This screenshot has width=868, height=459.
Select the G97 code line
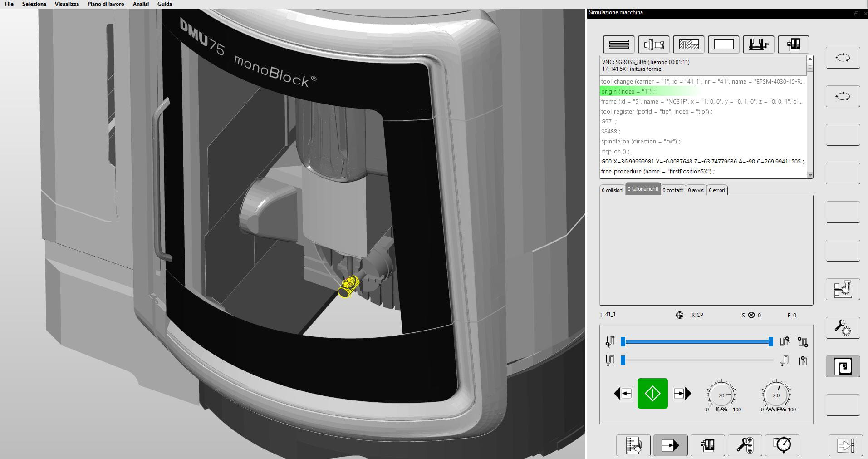point(703,122)
